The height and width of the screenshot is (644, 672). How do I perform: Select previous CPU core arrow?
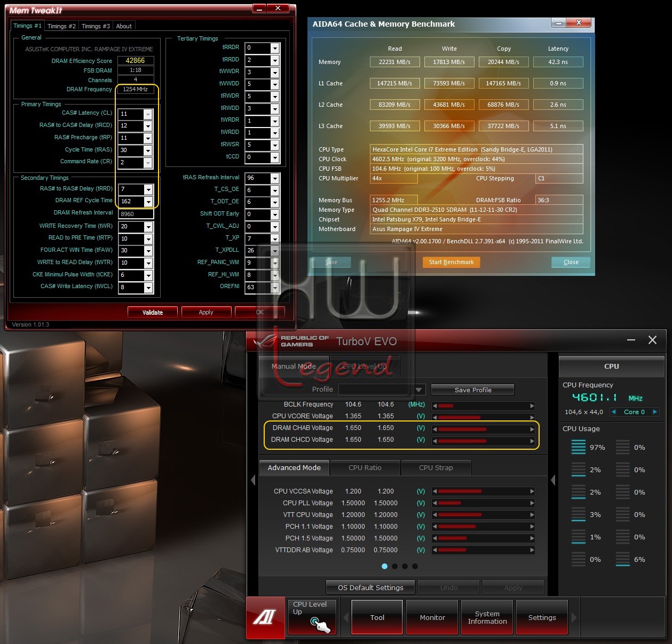(613, 411)
